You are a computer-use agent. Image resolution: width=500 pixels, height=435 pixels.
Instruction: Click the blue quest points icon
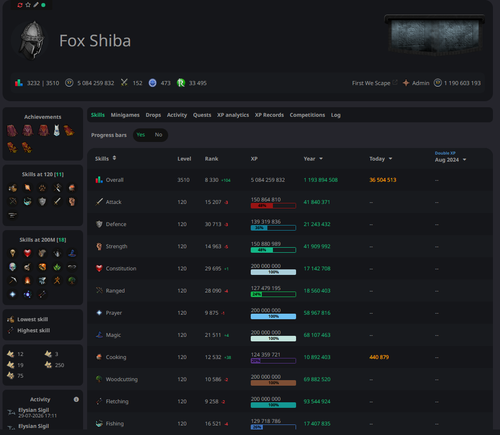152,83
